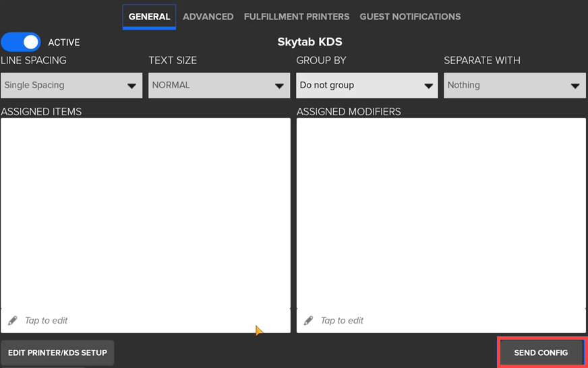Click pencil icon under Assigned Modifiers
The image size is (588, 368).
(309, 321)
